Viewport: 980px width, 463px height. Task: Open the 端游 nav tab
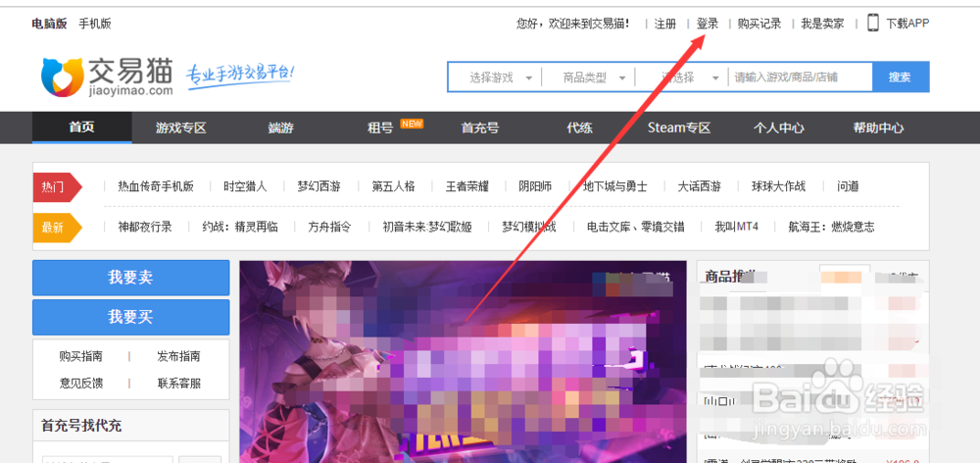281,129
